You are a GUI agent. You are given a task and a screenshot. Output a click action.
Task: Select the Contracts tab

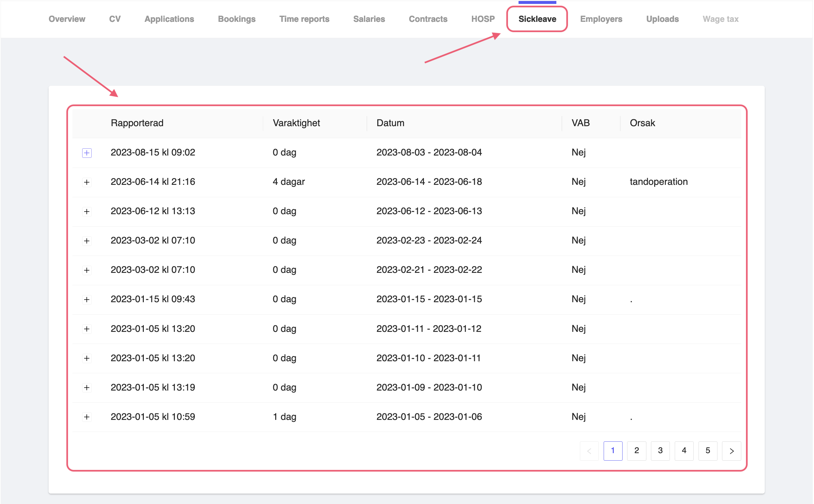coord(428,19)
